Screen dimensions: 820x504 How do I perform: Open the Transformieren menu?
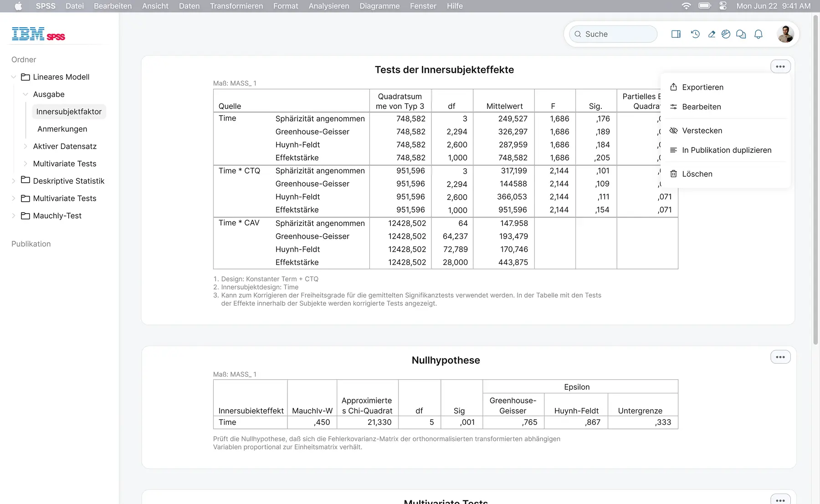click(x=236, y=6)
